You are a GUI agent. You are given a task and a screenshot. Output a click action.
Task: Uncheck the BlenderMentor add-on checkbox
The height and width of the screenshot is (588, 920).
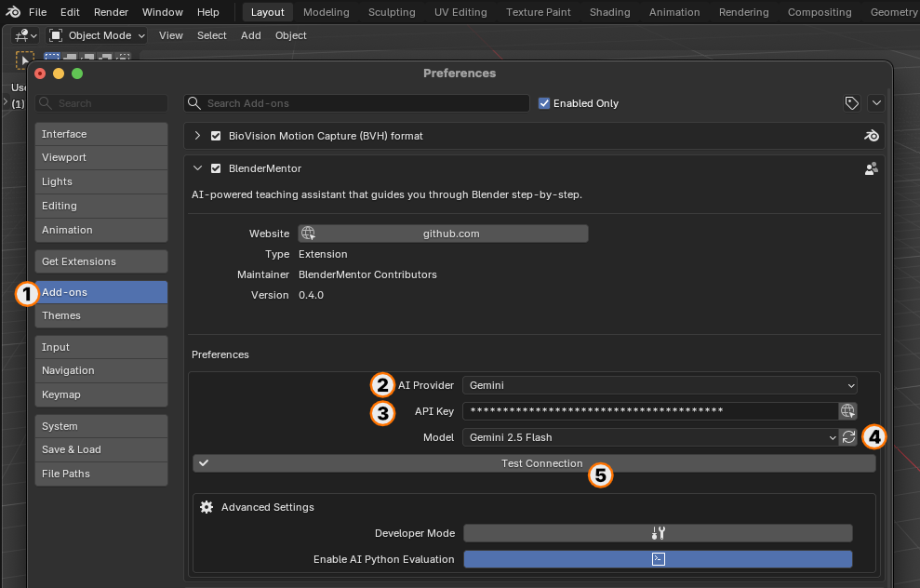[x=216, y=168]
